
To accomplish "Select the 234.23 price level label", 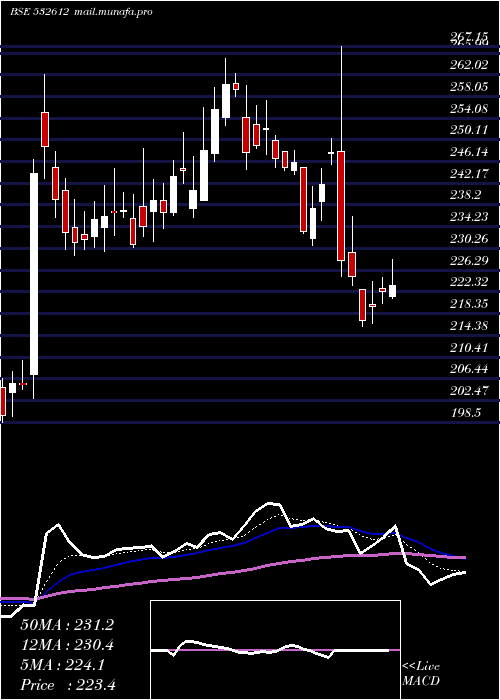I will (468, 217).
